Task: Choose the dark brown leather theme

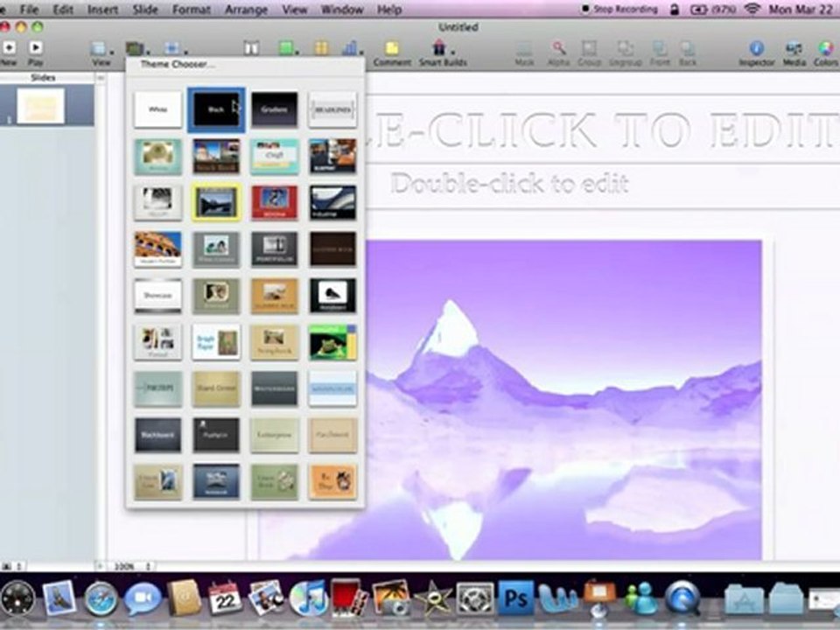Action: pos(332,249)
